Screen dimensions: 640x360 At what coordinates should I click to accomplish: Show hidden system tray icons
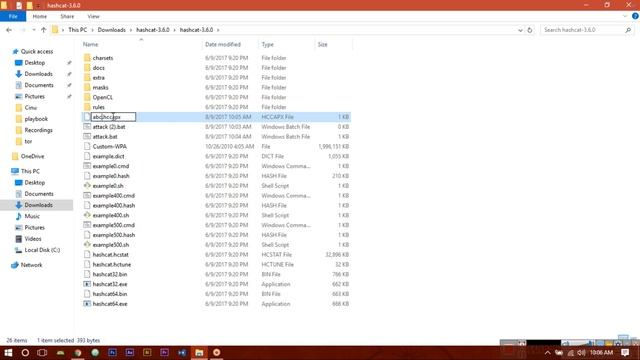click(548, 353)
